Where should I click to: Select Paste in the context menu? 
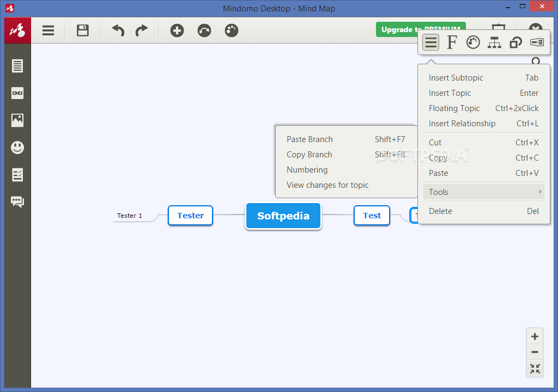484,173
